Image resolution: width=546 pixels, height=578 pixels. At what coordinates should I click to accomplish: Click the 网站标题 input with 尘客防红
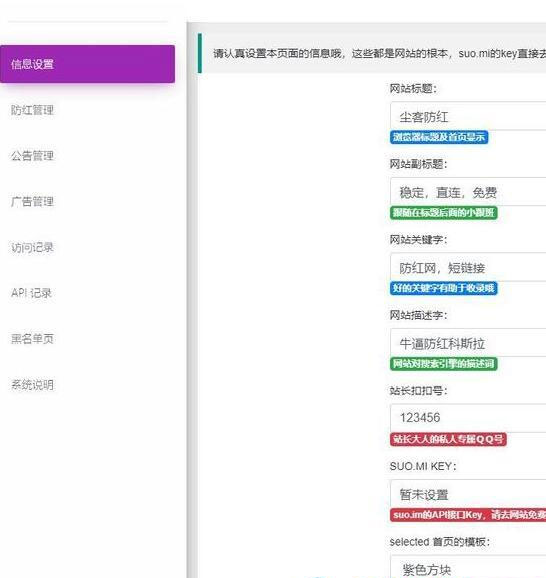pyautogui.click(x=468, y=116)
